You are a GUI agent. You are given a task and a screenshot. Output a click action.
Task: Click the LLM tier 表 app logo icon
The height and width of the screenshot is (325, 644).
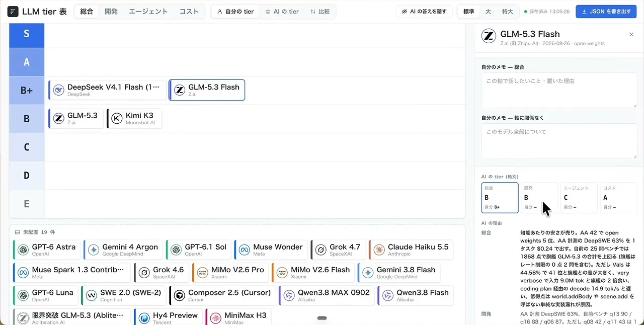click(13, 12)
